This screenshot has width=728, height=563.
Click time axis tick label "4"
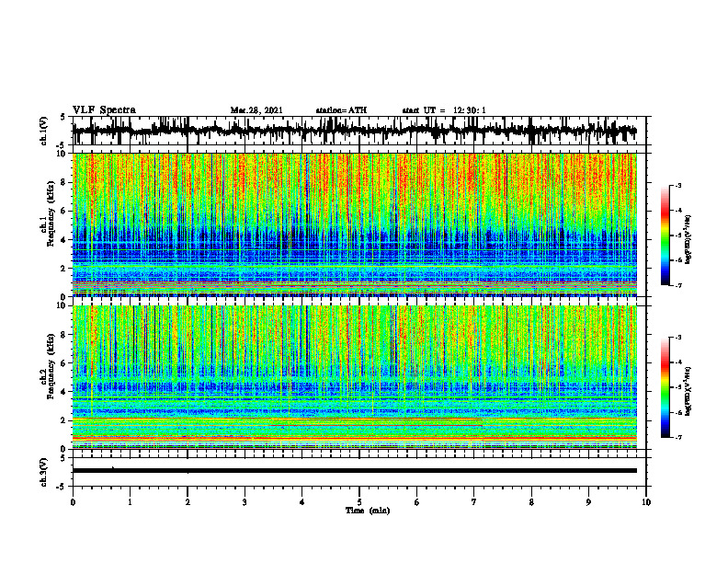click(302, 502)
